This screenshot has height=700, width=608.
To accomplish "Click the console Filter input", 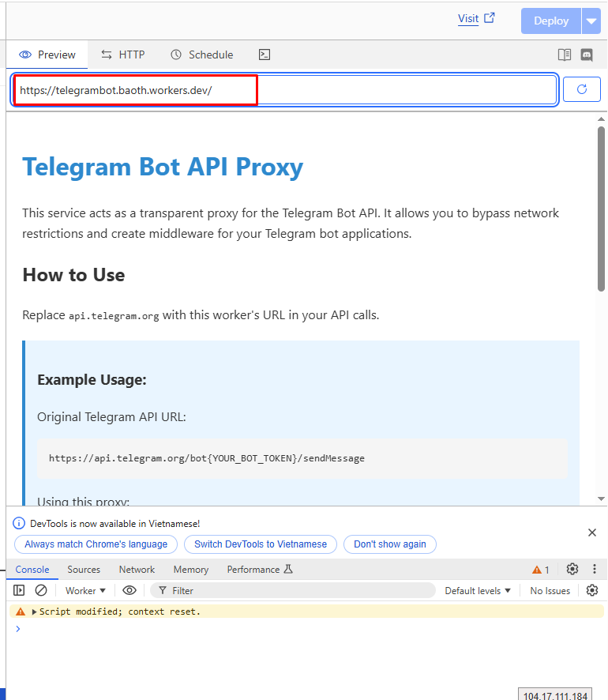I will click(293, 591).
